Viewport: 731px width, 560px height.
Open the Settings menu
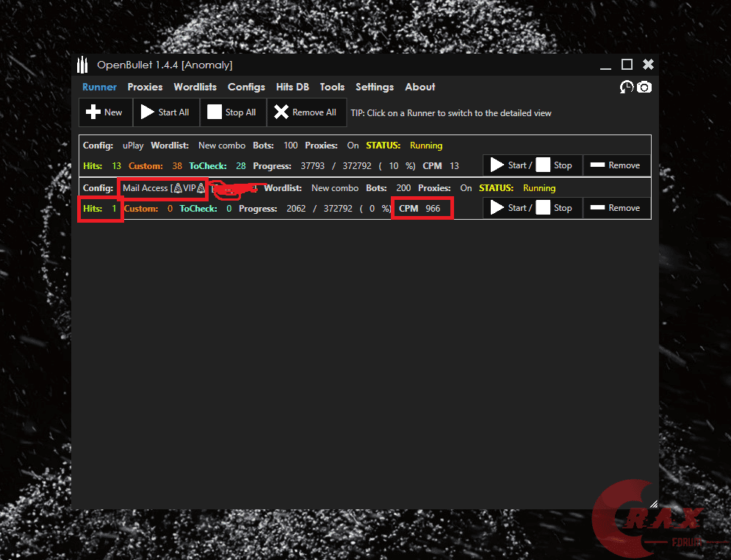375,87
